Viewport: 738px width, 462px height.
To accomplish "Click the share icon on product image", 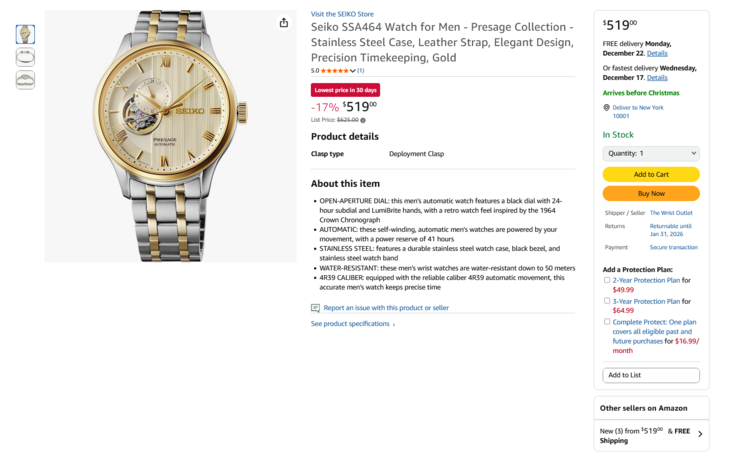I will tap(284, 23).
